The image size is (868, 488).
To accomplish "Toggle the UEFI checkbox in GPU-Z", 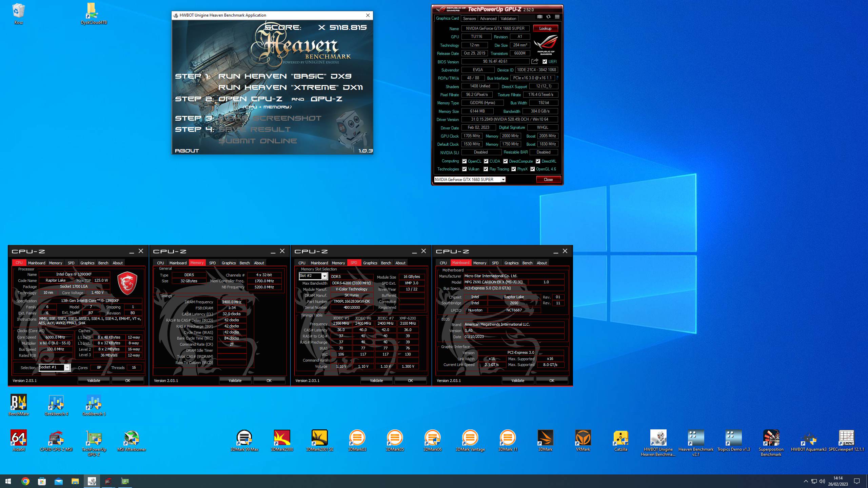I will [545, 62].
